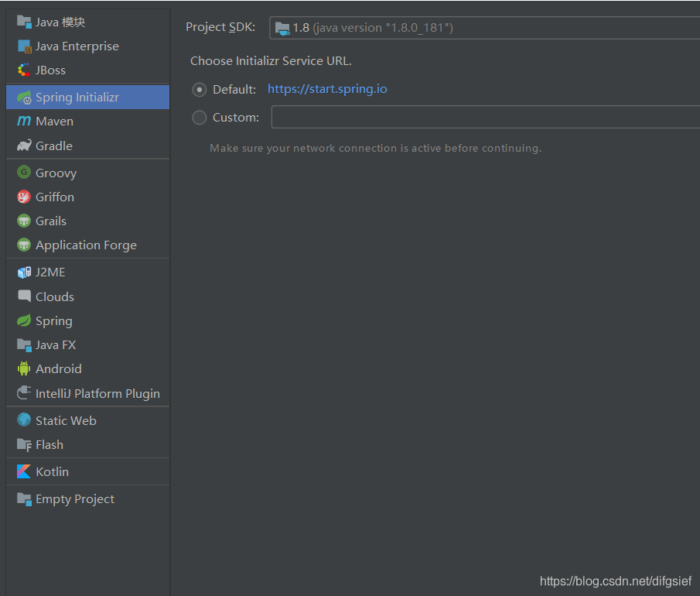
Task: Select Maven project type
Action: 88,121
